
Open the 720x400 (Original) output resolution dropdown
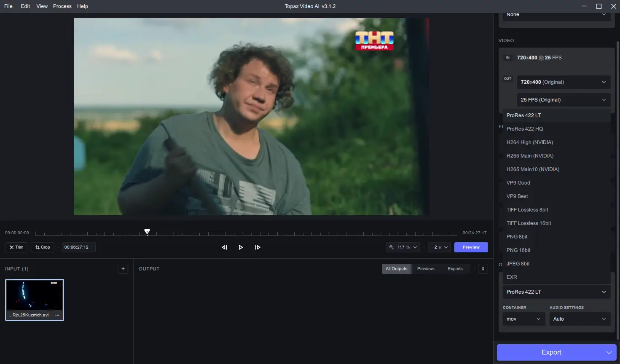click(x=564, y=82)
